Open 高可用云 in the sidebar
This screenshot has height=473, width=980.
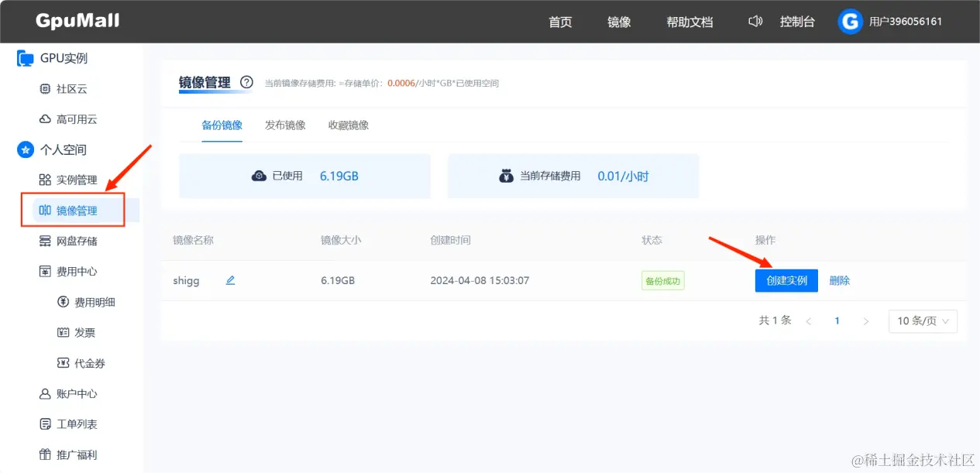tap(77, 119)
